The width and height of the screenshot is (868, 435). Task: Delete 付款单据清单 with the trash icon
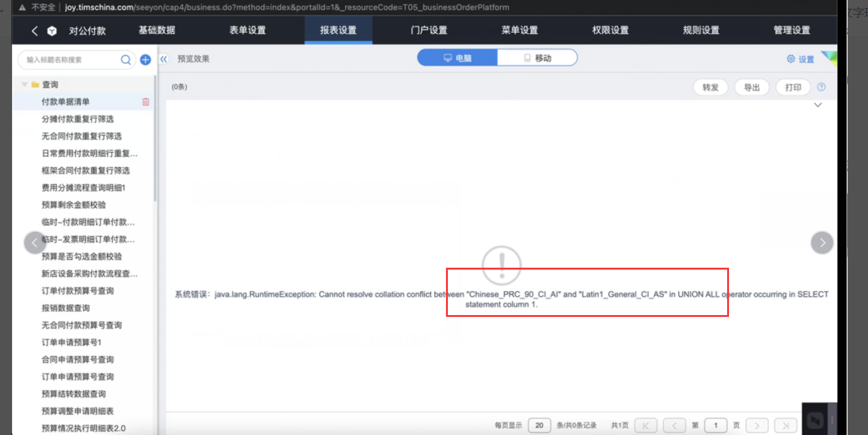146,102
